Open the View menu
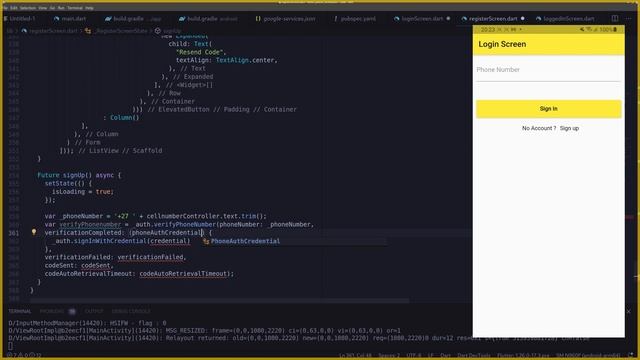The height and width of the screenshot is (360, 640). pyautogui.click(x=42, y=8)
